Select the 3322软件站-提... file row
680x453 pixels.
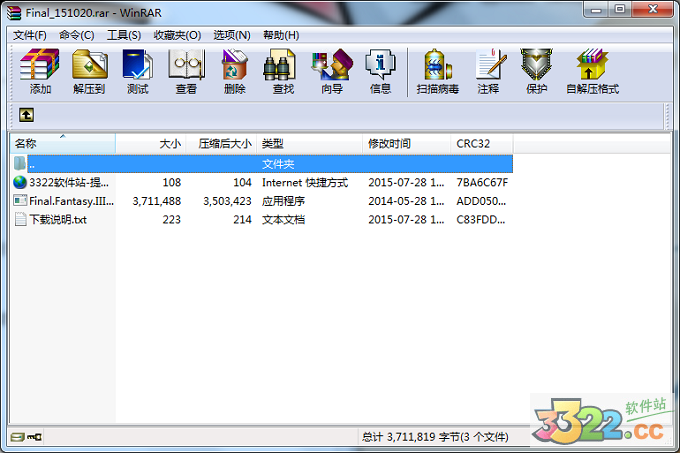click(x=263, y=183)
